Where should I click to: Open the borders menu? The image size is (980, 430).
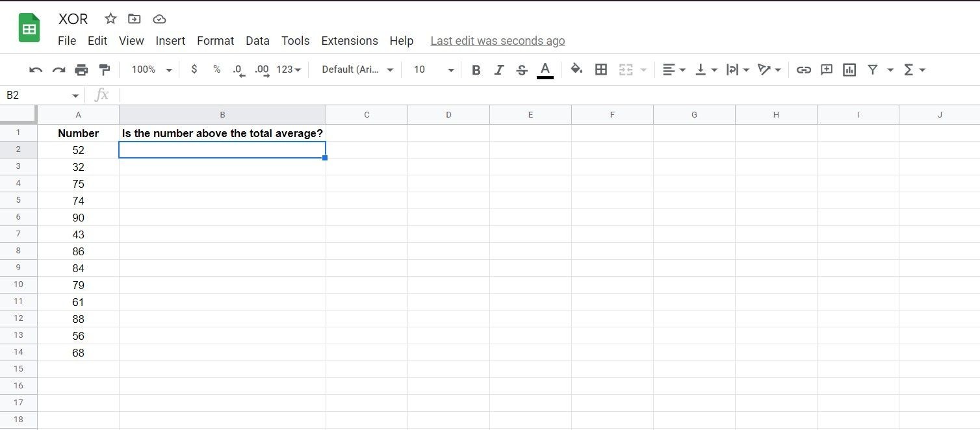tap(601, 70)
